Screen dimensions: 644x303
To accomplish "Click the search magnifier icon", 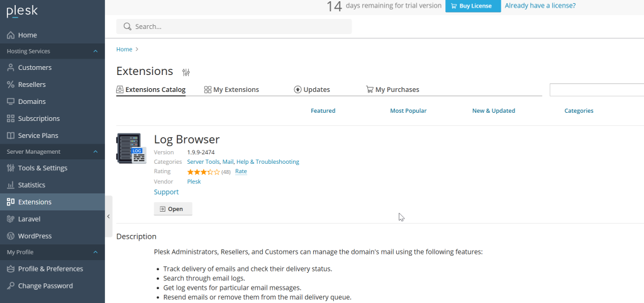I will 127,26.
